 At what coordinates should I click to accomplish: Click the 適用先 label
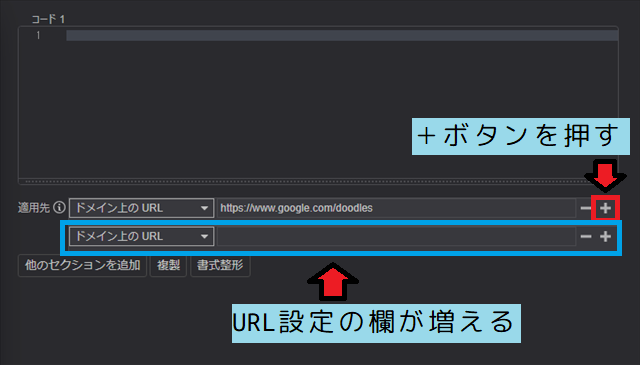(x=34, y=208)
